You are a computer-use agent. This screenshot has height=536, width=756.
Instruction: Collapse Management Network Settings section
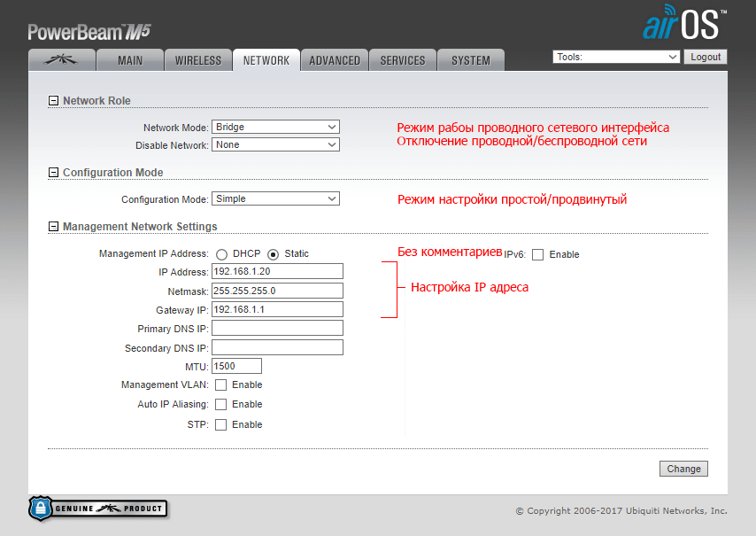pyautogui.click(x=54, y=228)
